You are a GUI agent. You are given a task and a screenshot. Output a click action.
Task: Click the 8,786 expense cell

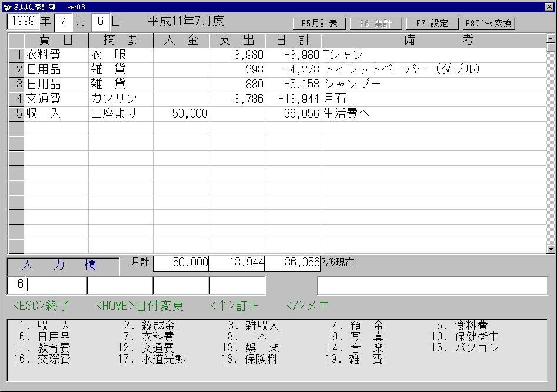coord(237,99)
